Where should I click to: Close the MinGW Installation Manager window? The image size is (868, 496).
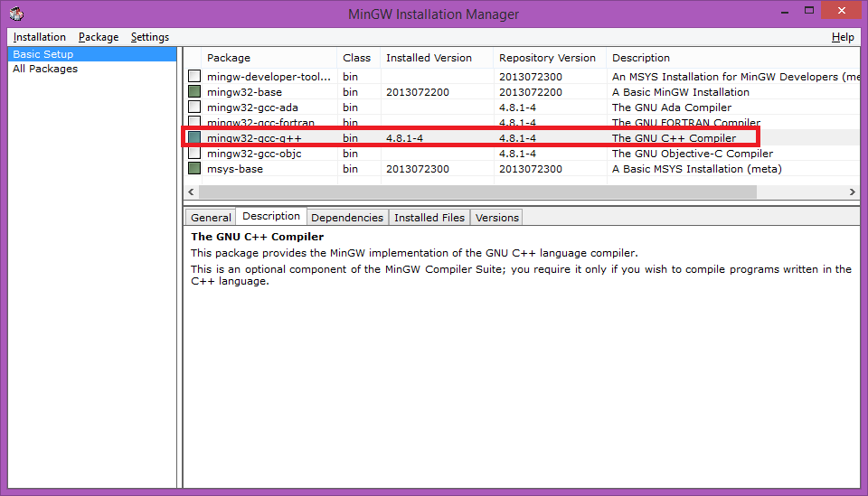click(x=842, y=11)
